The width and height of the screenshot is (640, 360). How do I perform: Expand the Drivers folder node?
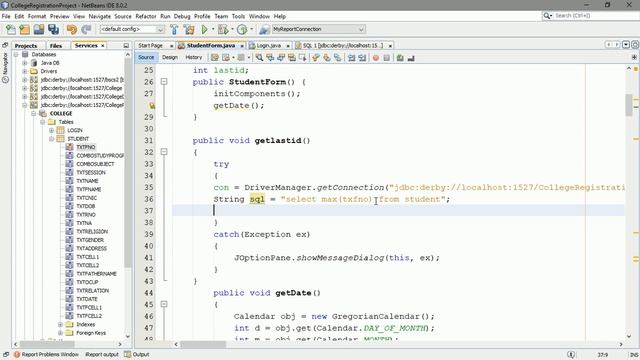point(24,71)
